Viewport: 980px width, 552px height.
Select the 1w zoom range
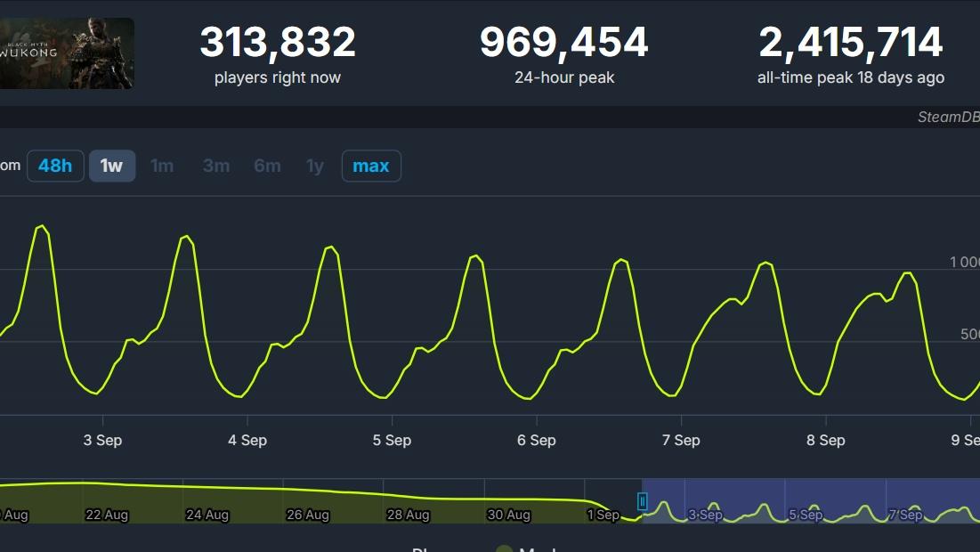[x=112, y=166]
